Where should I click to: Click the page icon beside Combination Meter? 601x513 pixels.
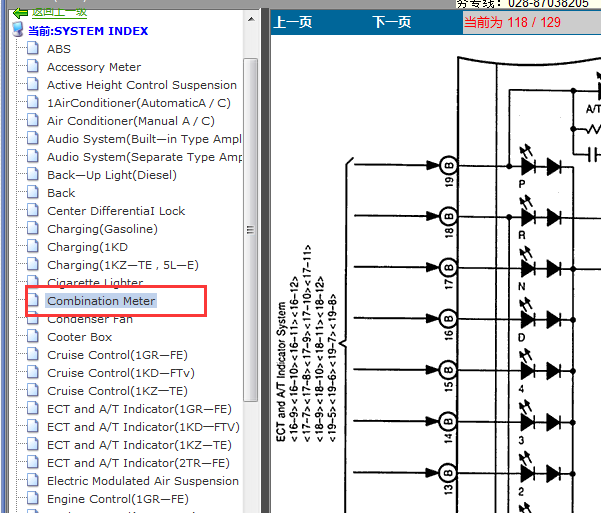(33, 301)
